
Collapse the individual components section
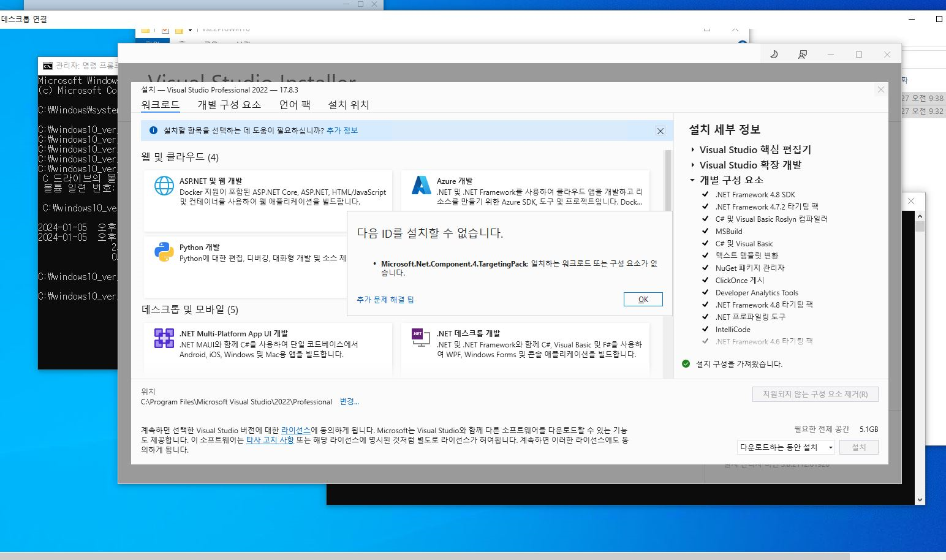pos(692,180)
